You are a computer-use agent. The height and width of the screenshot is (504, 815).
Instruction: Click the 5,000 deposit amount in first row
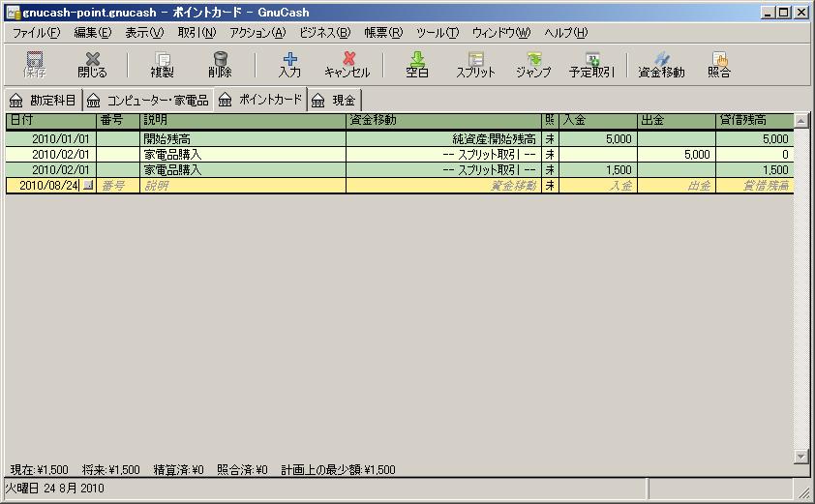[x=598, y=138]
